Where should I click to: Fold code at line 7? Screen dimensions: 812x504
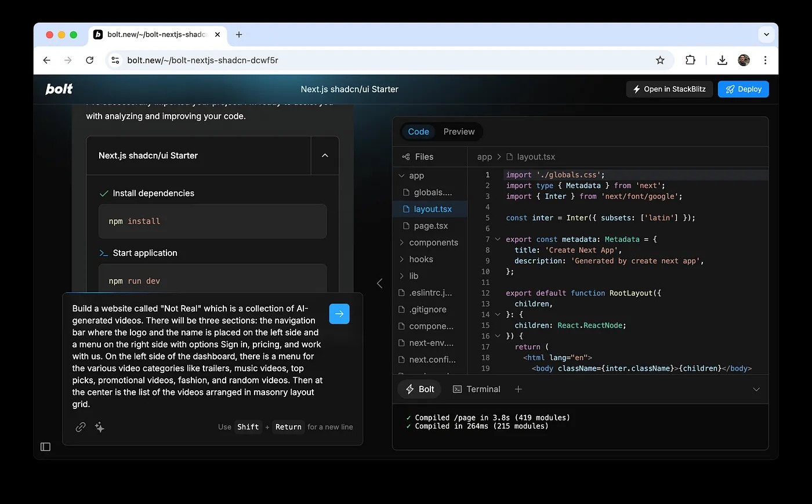coord(498,239)
